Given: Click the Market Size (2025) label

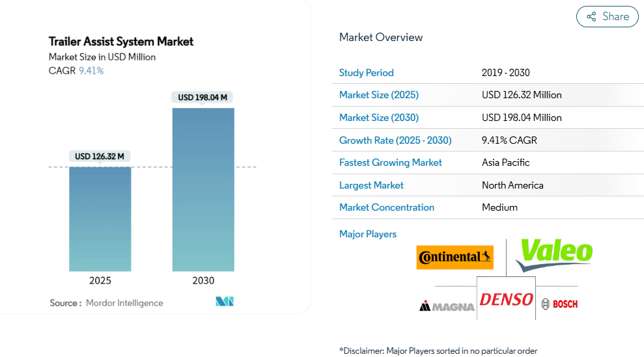Looking at the screenshot, I should point(379,95).
